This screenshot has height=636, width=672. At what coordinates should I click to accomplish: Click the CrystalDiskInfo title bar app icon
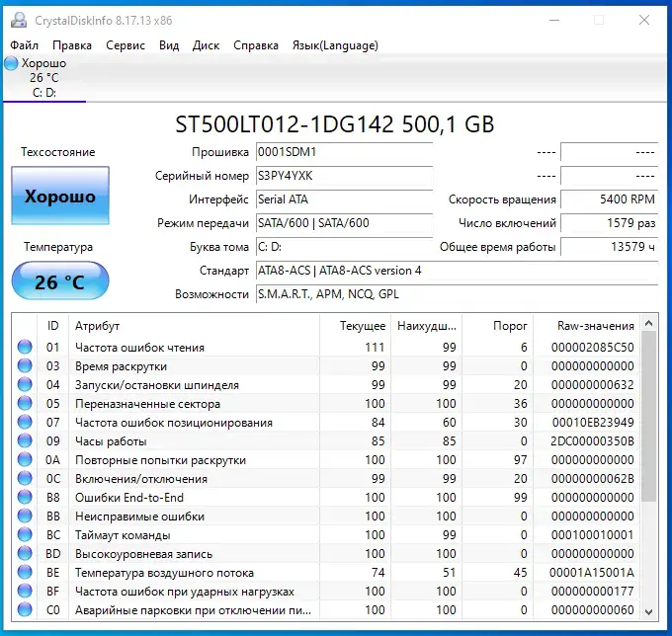(19, 20)
